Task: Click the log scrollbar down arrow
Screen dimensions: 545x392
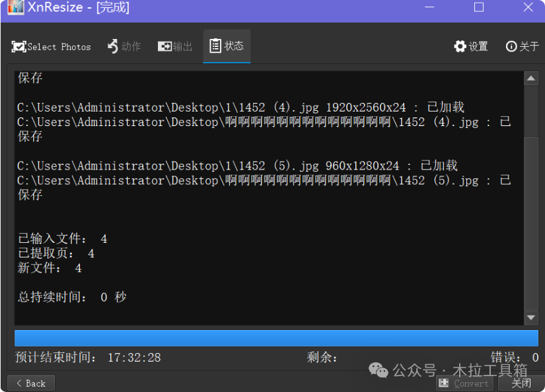Action: click(x=531, y=317)
